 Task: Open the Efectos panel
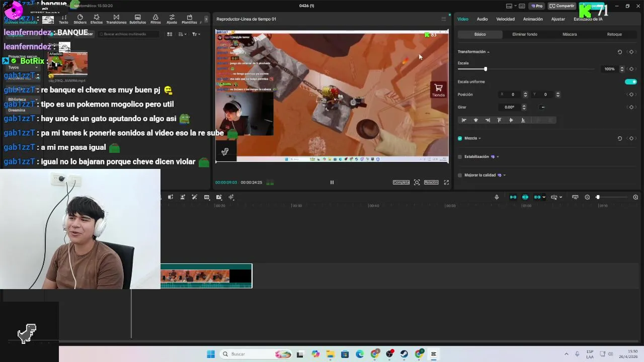(97, 19)
